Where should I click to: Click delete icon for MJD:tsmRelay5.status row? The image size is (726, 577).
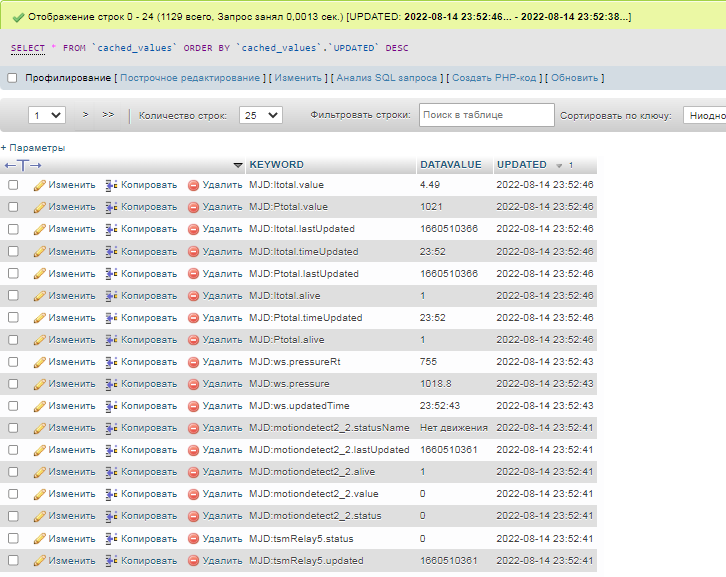pos(194,539)
